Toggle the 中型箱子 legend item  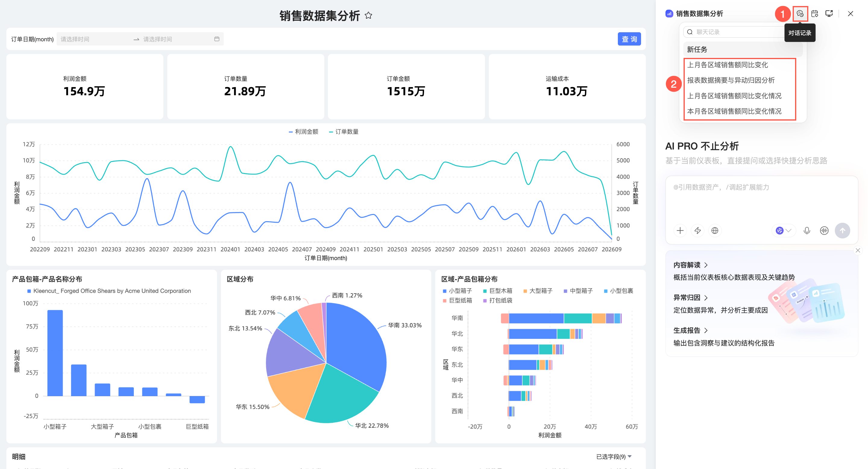pyautogui.click(x=578, y=291)
